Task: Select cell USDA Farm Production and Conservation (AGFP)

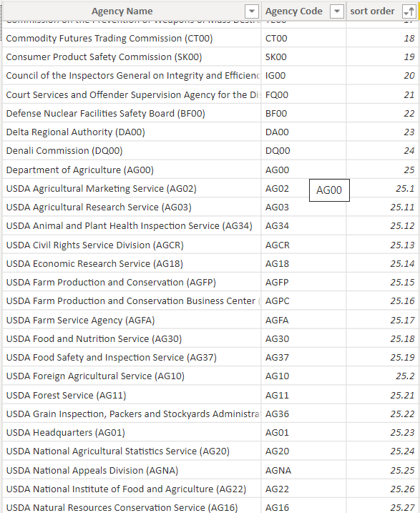Action: pyautogui.click(x=132, y=283)
